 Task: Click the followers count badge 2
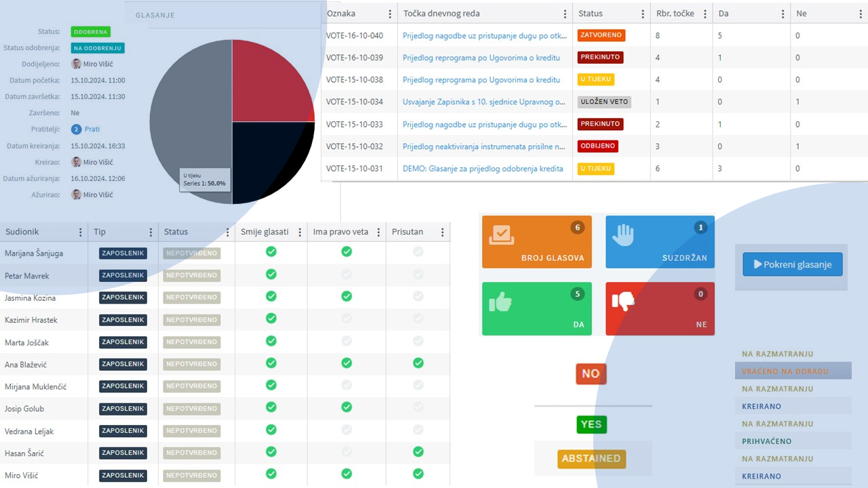pyautogui.click(x=77, y=129)
